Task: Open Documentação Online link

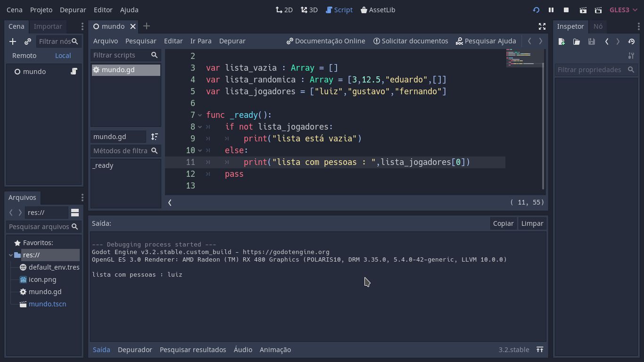Action: coord(326,41)
